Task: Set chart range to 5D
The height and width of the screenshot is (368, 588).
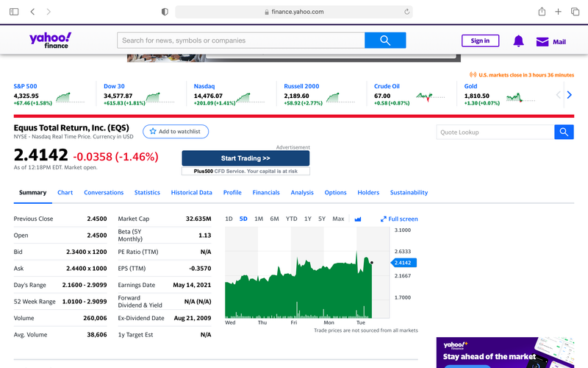Action: coord(243,219)
